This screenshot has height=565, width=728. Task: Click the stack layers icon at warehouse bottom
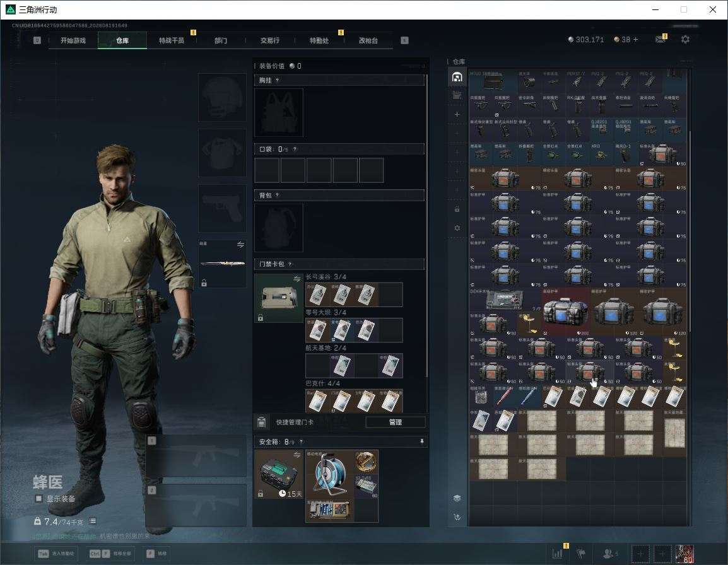457,498
